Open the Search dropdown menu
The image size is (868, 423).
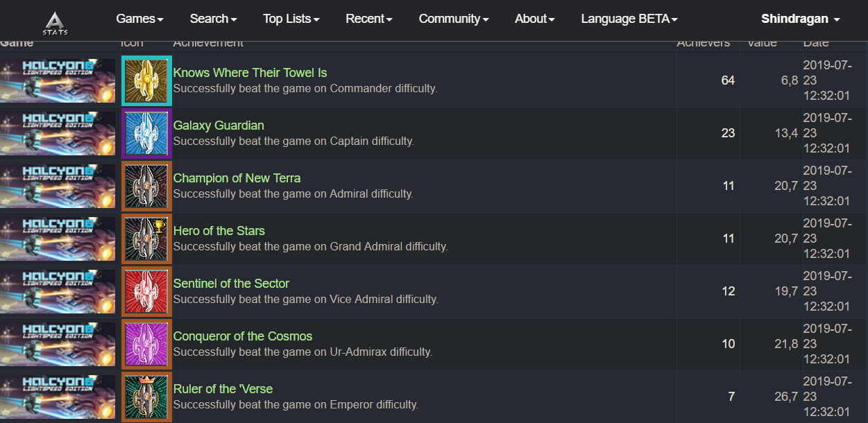coord(213,19)
